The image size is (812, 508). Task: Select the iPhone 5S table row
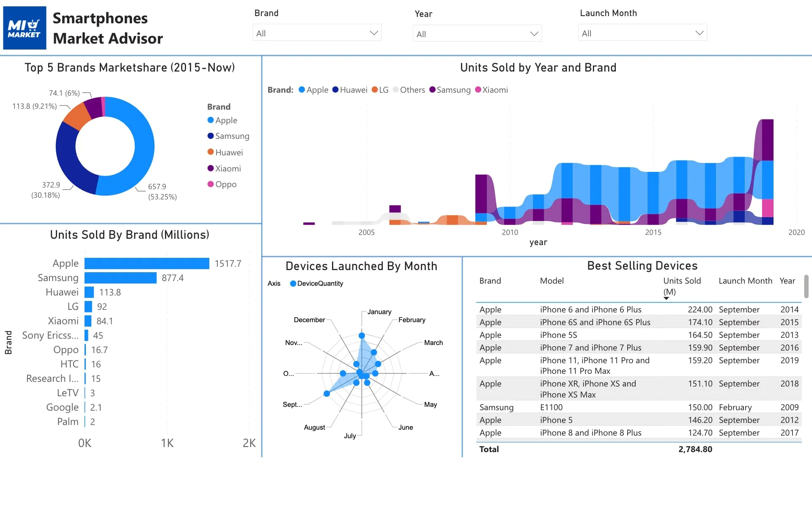point(639,335)
